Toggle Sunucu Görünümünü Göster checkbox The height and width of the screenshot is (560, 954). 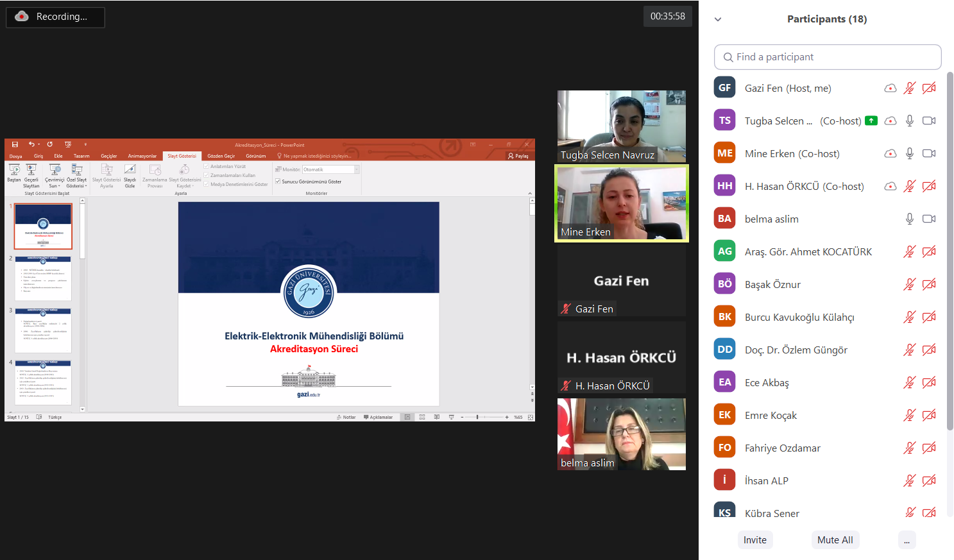click(x=278, y=182)
